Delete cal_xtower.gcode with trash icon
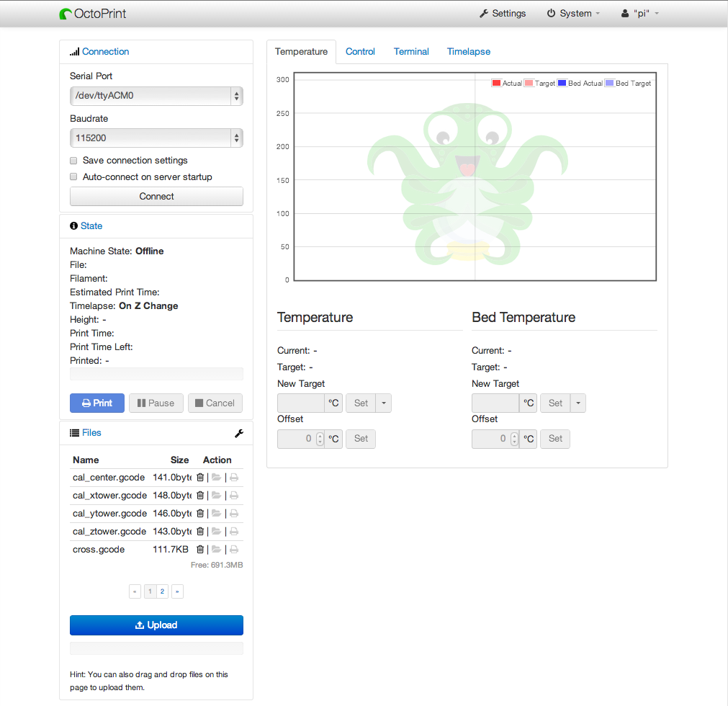Viewport: 728px width, 706px height. [x=200, y=495]
